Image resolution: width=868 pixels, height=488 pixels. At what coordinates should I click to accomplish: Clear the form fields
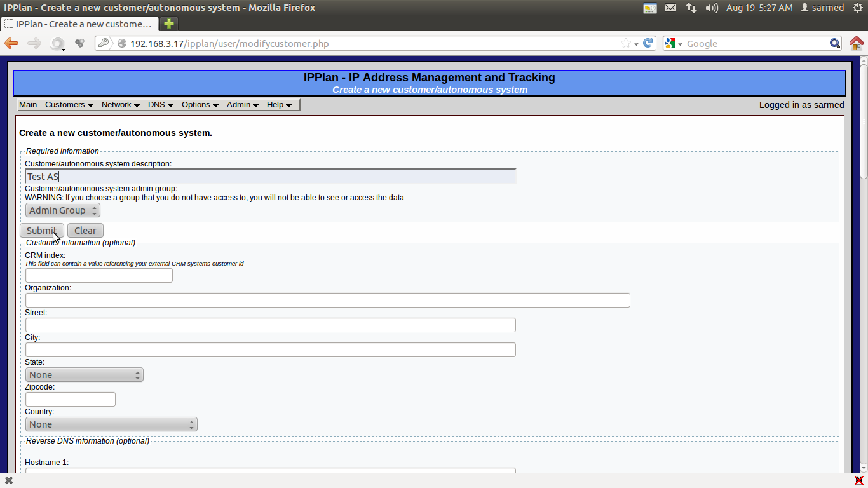[85, 230]
